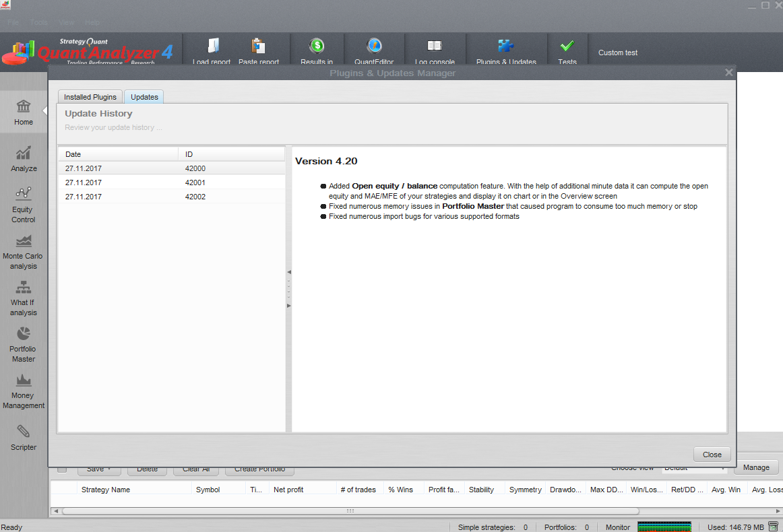Open the Save dropdown in the strategy list
The width and height of the screenshot is (783, 532).
click(x=98, y=469)
